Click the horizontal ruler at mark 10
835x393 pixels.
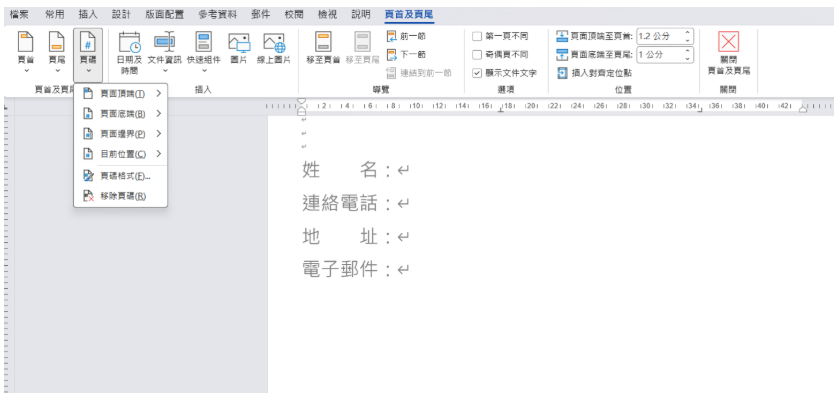417,106
